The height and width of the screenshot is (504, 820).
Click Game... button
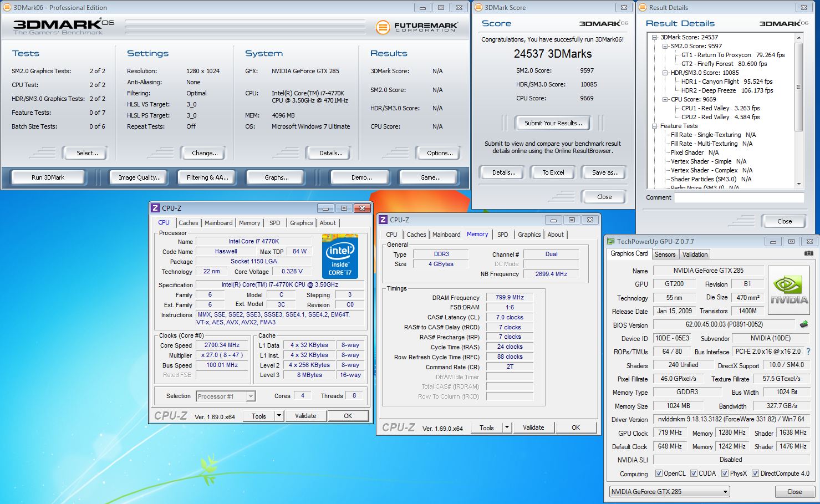pos(430,177)
